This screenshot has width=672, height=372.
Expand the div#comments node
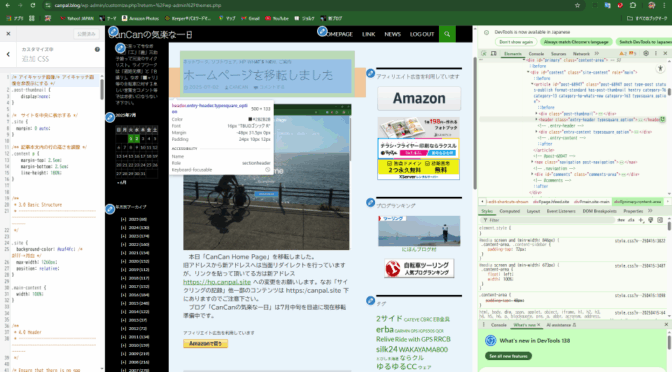tap(532, 174)
